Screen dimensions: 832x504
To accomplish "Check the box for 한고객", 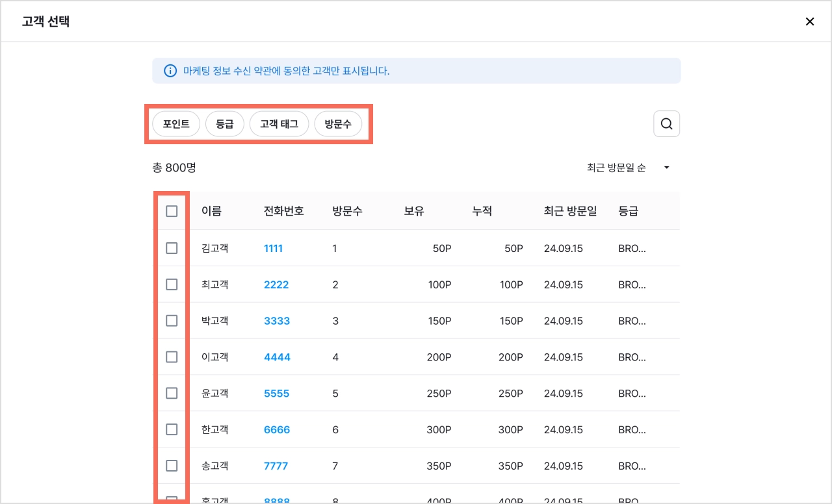I will (x=172, y=430).
